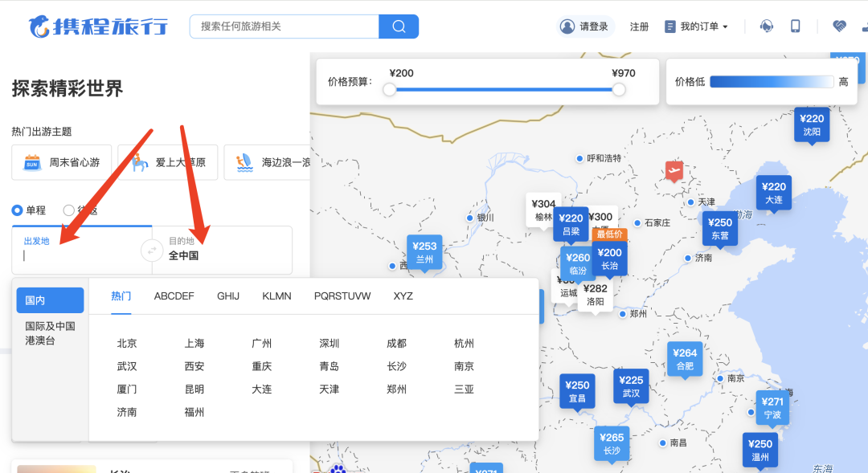Switch to the ABCDEF city tab
This screenshot has width=868, height=473.
point(174,296)
